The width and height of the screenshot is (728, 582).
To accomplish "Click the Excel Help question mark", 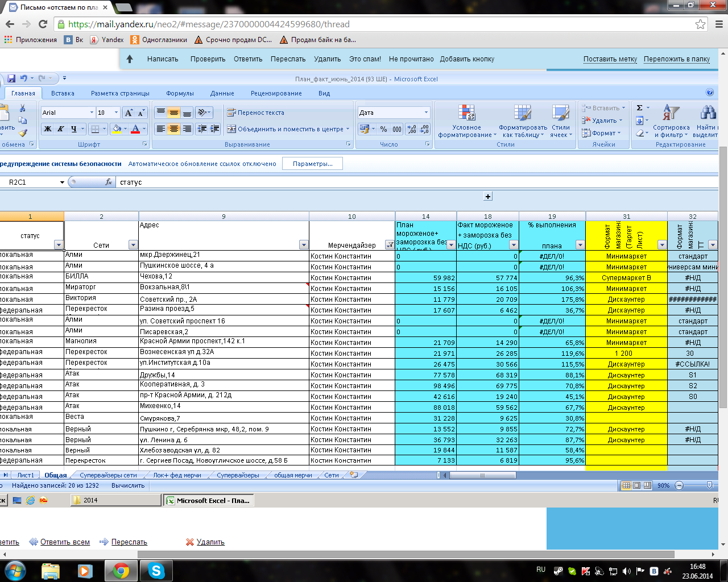I will coord(710,93).
